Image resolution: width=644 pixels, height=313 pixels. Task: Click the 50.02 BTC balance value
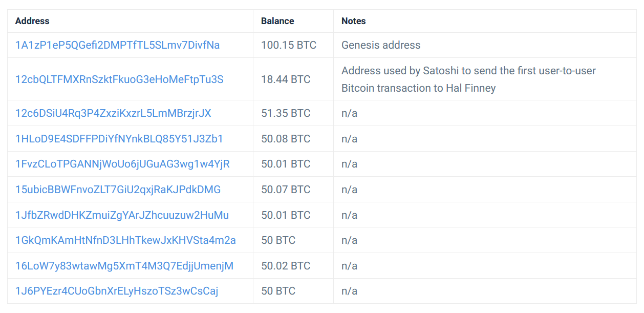[286, 266]
